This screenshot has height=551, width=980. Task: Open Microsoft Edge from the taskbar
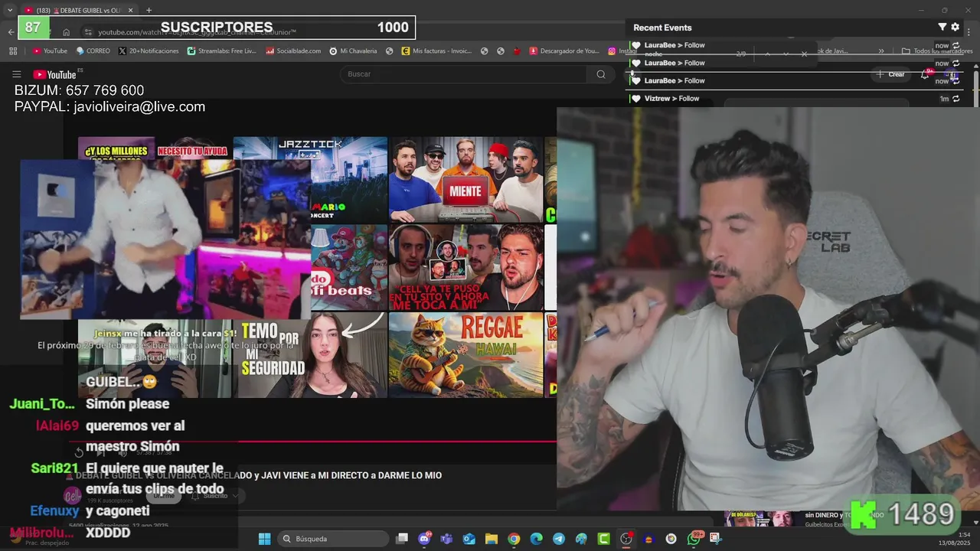[x=536, y=539]
